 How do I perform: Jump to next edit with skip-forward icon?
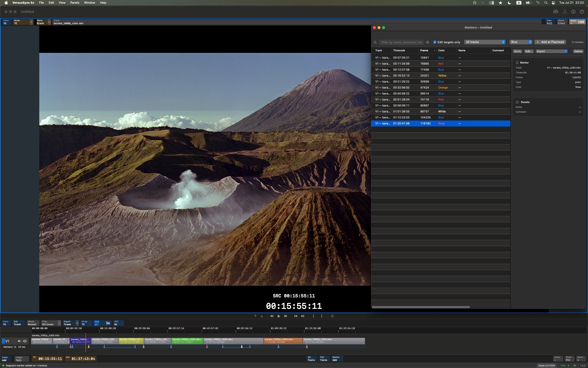[303, 316]
